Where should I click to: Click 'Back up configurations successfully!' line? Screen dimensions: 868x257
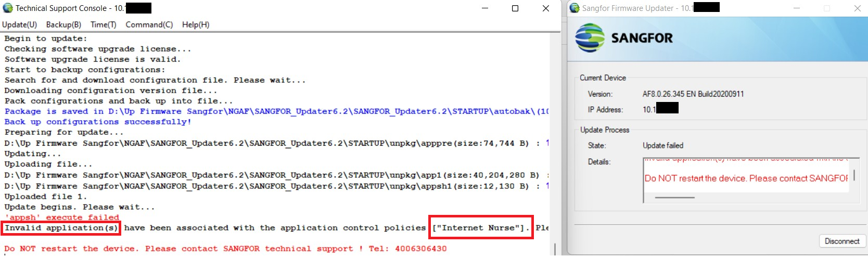tap(98, 122)
